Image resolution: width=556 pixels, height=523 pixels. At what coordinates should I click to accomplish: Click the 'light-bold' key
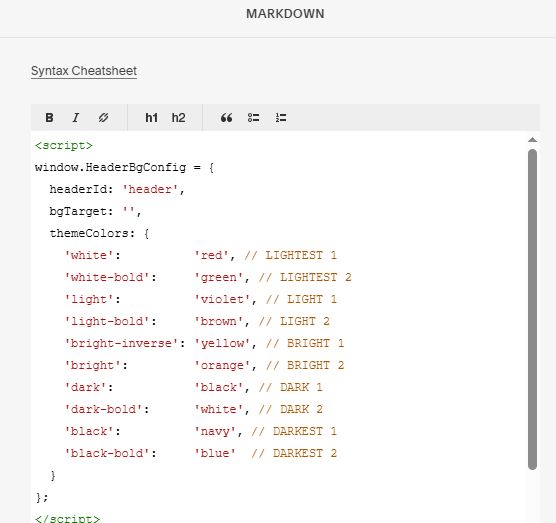(107, 321)
